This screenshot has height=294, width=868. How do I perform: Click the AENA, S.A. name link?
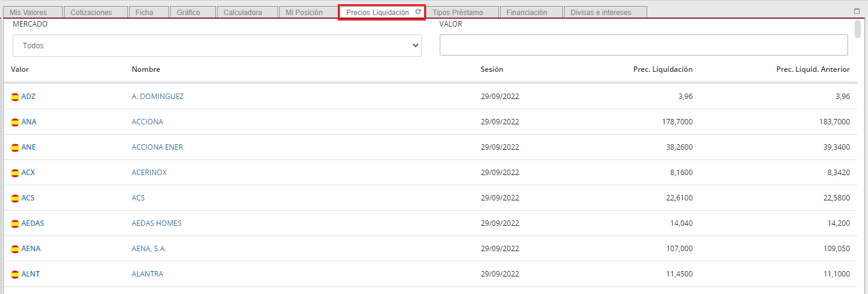click(149, 249)
